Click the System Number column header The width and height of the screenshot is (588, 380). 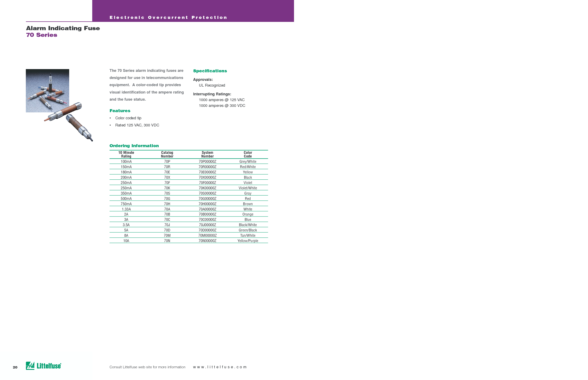[207, 155]
